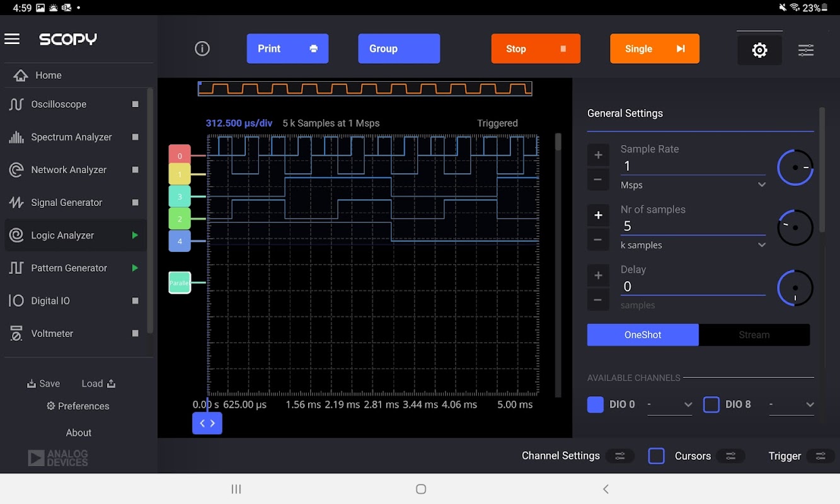The height and width of the screenshot is (504, 840).
Task: Click the Pattern Generator pulse icon
Action: point(16,268)
